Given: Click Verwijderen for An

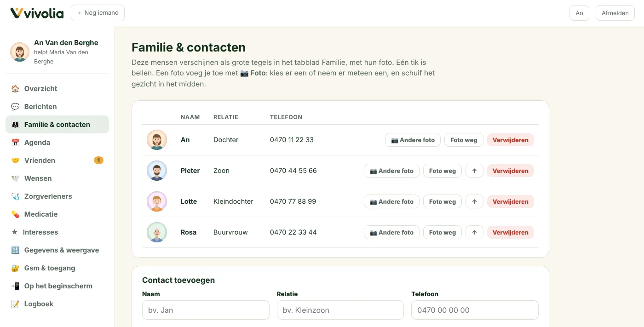Looking at the screenshot, I should coord(511,140).
